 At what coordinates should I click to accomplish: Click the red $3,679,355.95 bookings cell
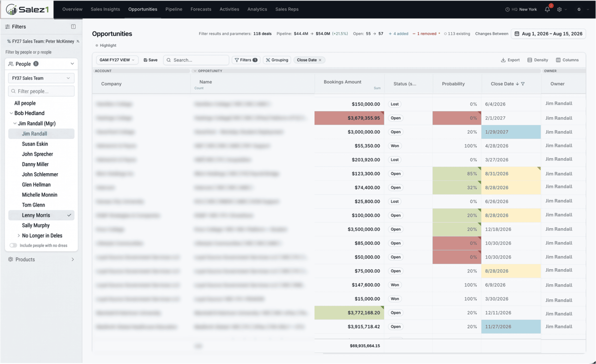[x=349, y=118]
